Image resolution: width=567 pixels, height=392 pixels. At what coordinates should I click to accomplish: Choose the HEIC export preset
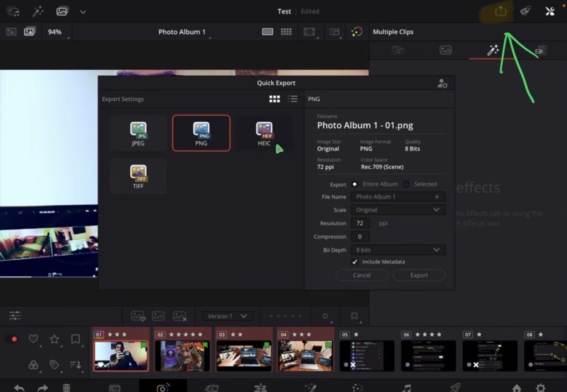(264, 133)
